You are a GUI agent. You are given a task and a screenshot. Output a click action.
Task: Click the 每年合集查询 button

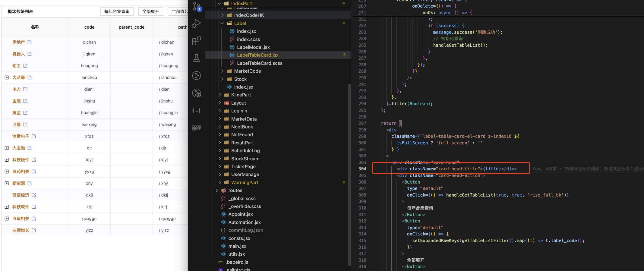click(117, 11)
